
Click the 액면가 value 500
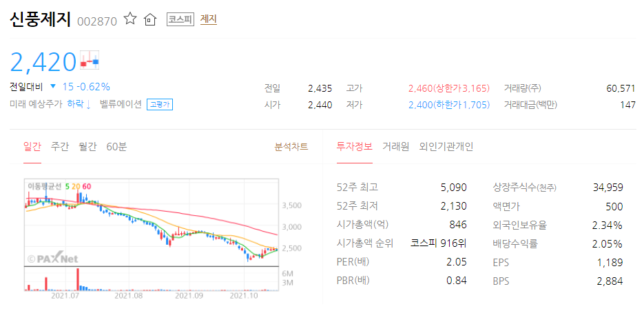point(614,206)
